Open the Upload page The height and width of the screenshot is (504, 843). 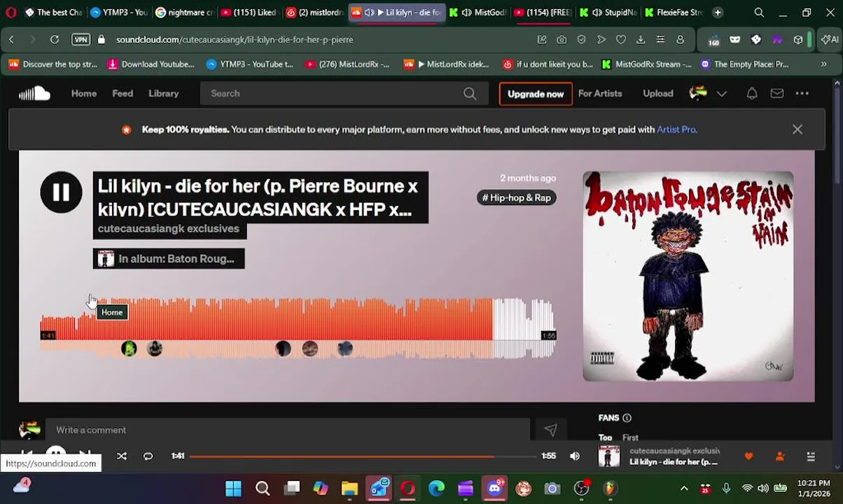(x=658, y=93)
